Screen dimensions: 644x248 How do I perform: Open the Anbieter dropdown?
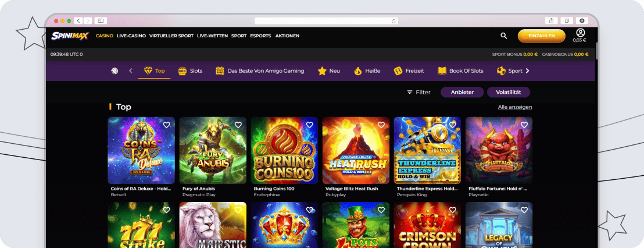[462, 92]
